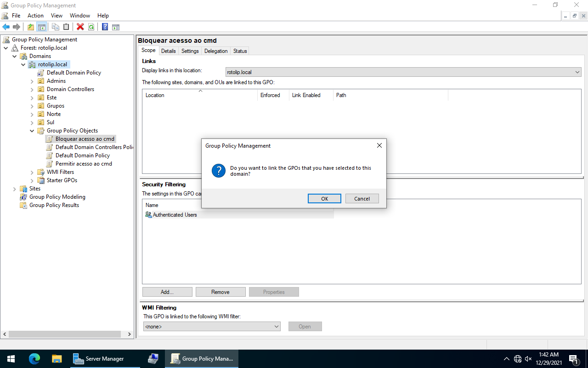Click the Copy toolbar icon

click(56, 27)
